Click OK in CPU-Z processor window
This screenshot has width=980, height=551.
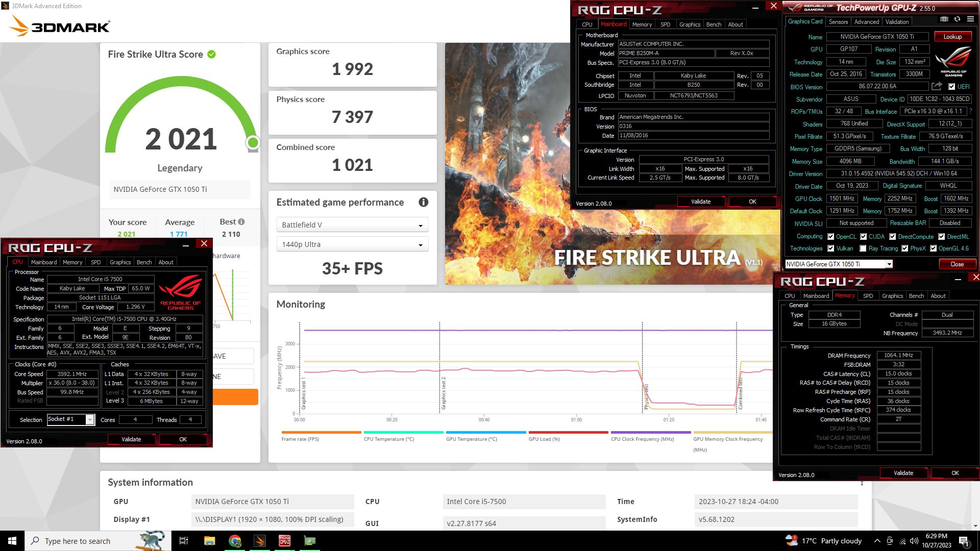tap(183, 439)
